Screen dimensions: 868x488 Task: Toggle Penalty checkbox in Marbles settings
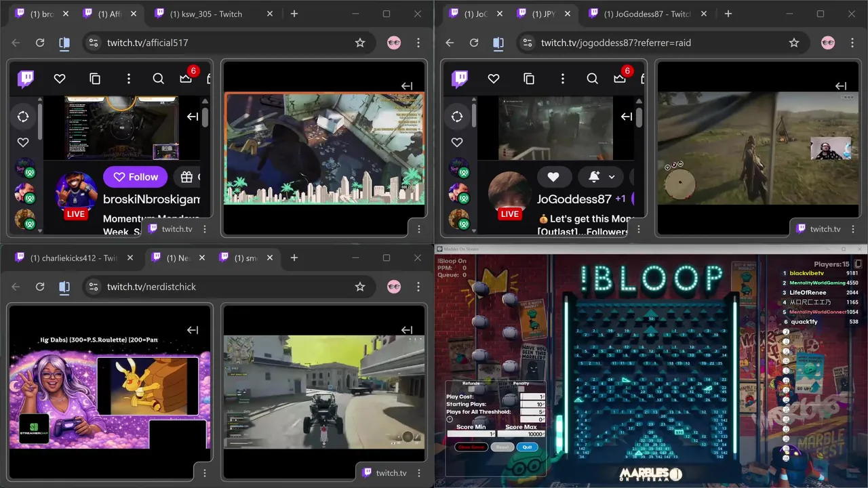tap(521, 389)
